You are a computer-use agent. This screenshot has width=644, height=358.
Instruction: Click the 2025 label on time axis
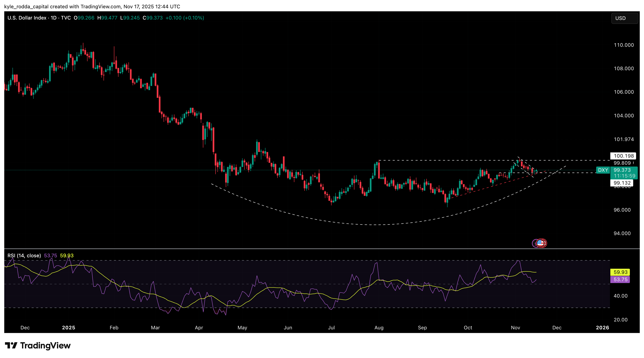[x=69, y=327]
